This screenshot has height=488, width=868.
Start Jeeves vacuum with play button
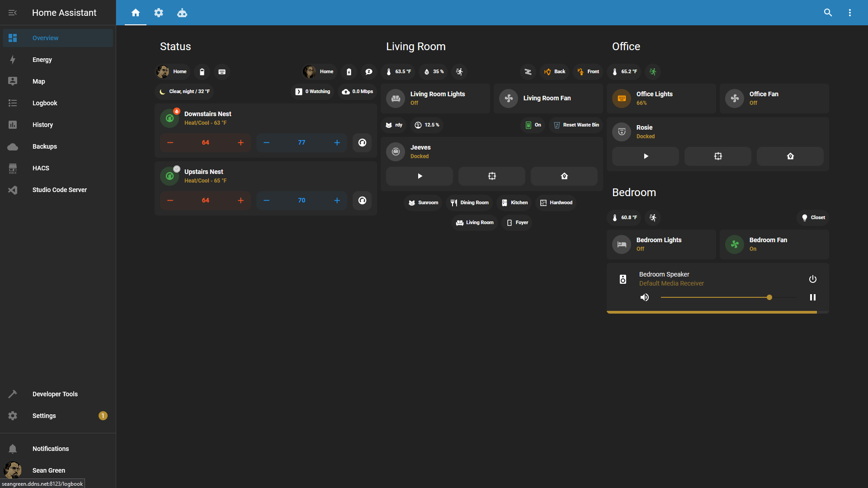coord(420,176)
